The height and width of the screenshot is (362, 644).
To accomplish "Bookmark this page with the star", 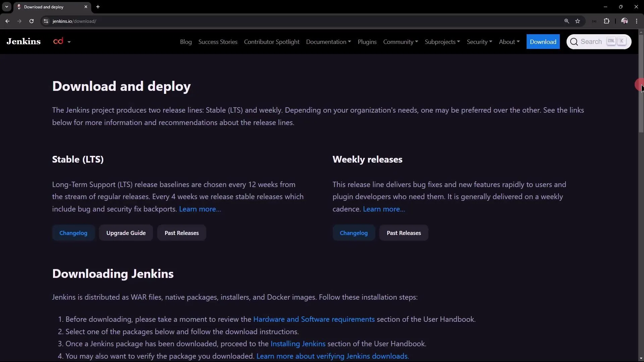I will pos(578,21).
